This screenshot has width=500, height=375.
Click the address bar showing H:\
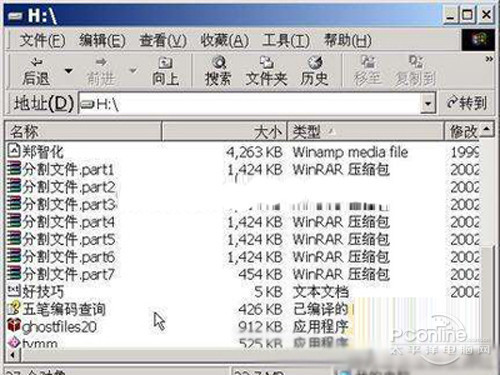(x=249, y=104)
